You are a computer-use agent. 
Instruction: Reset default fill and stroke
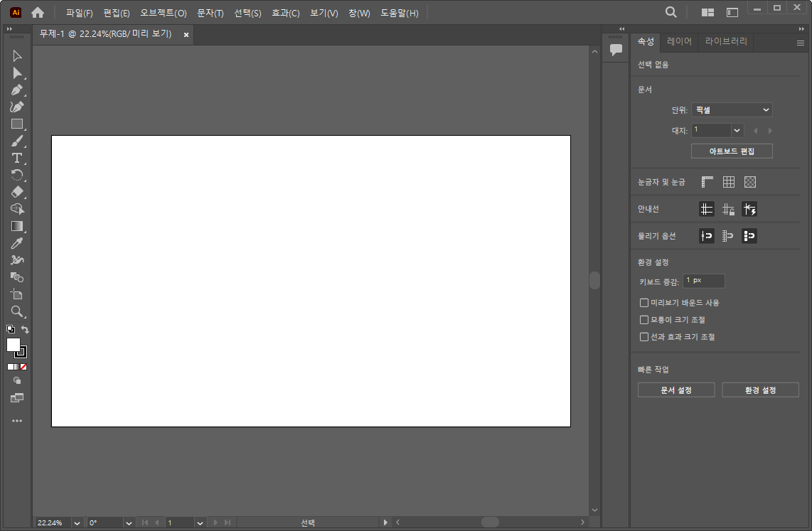click(11, 329)
